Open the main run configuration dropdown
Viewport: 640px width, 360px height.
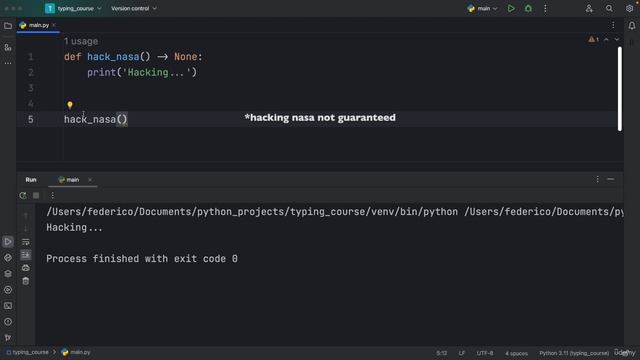point(482,8)
